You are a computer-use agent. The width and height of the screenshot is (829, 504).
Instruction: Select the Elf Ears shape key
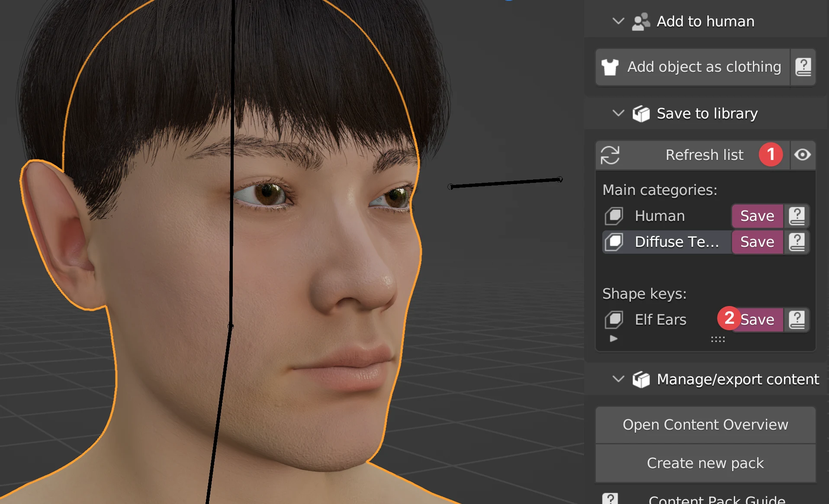tap(667, 319)
